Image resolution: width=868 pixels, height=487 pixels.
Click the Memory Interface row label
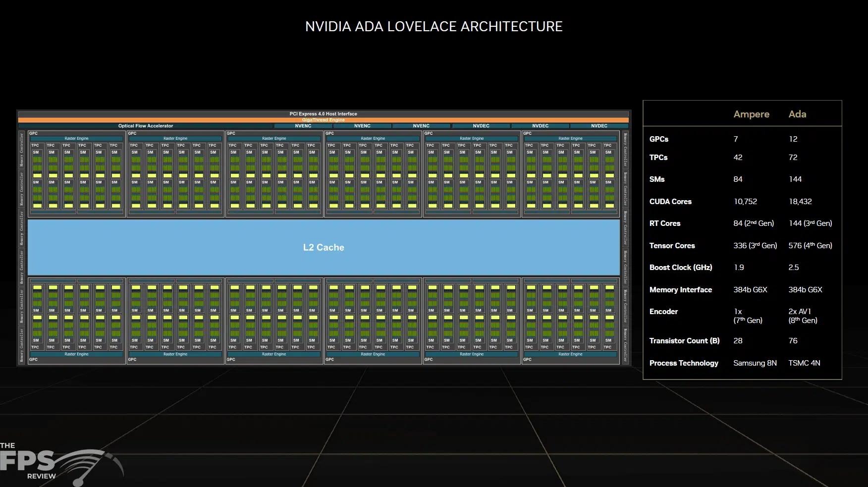[681, 290]
